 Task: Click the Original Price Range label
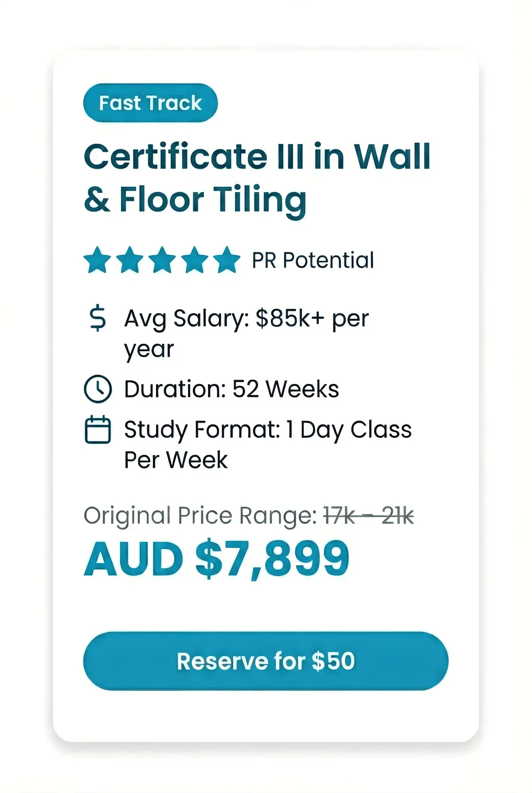[201, 516]
